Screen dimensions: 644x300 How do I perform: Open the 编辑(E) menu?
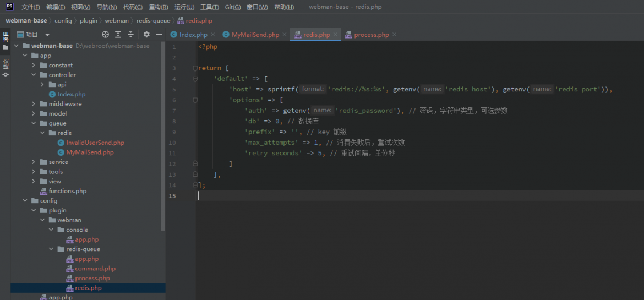point(56,7)
